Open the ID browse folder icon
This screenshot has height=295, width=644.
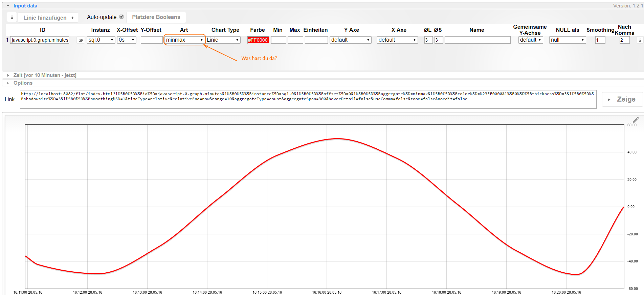click(81, 40)
